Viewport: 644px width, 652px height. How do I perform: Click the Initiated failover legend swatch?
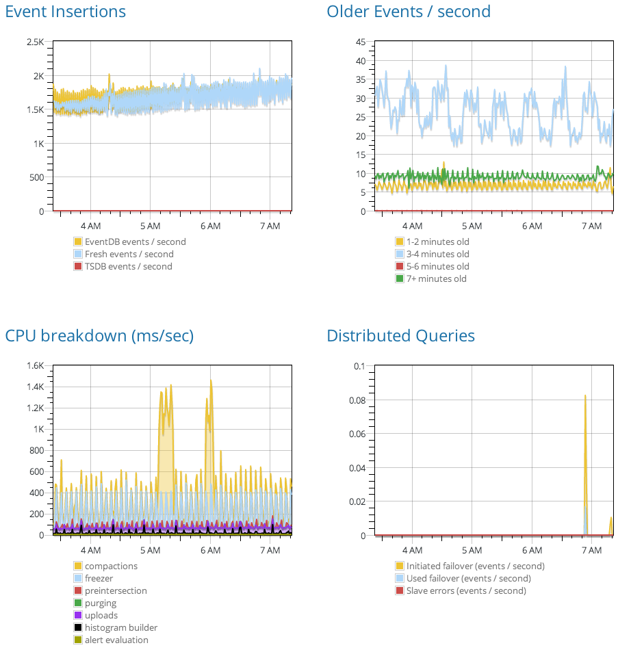400,566
